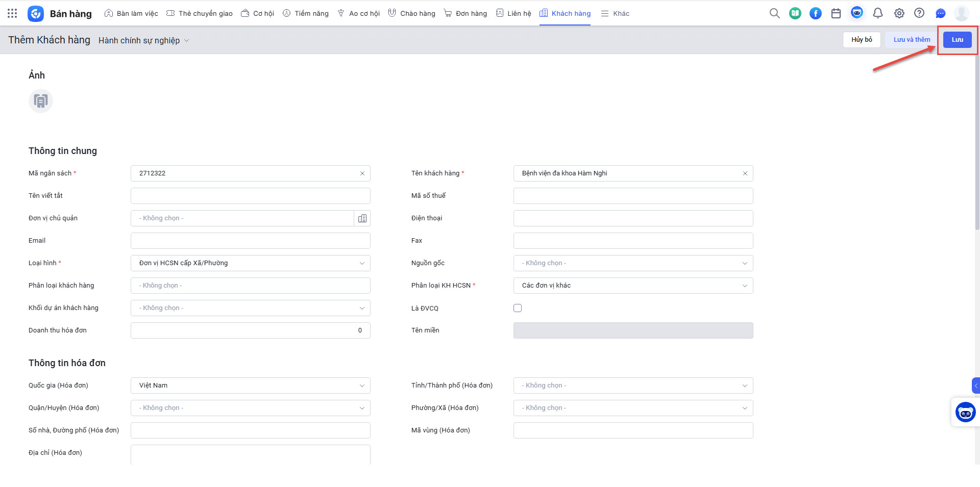Viewport: 980px width, 487px height.
Task: Click the Lưu button
Action: 957,40
